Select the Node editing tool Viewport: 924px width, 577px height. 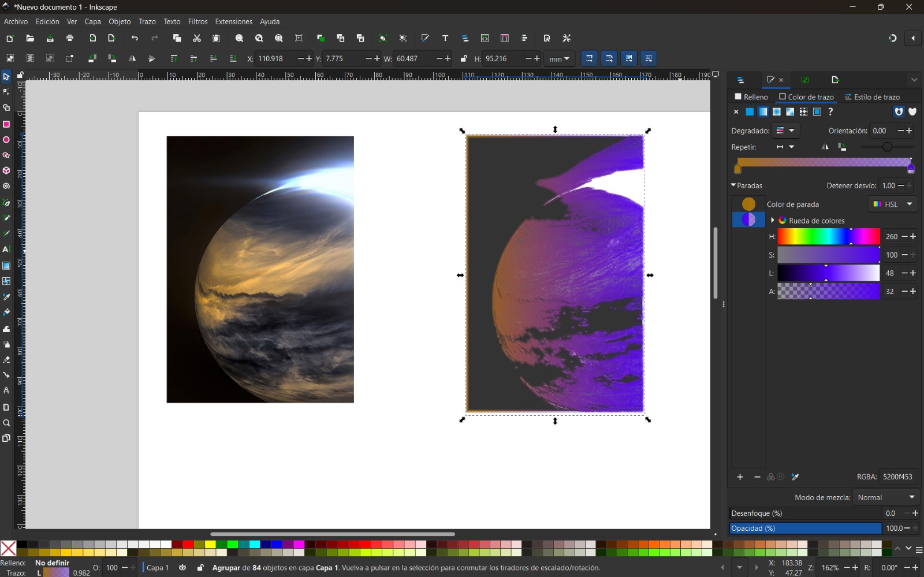6,92
